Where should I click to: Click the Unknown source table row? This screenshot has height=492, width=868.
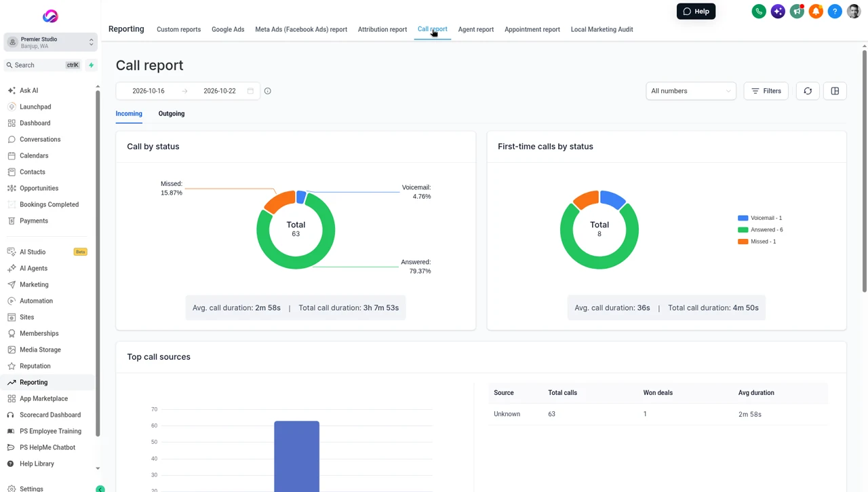pyautogui.click(x=658, y=414)
